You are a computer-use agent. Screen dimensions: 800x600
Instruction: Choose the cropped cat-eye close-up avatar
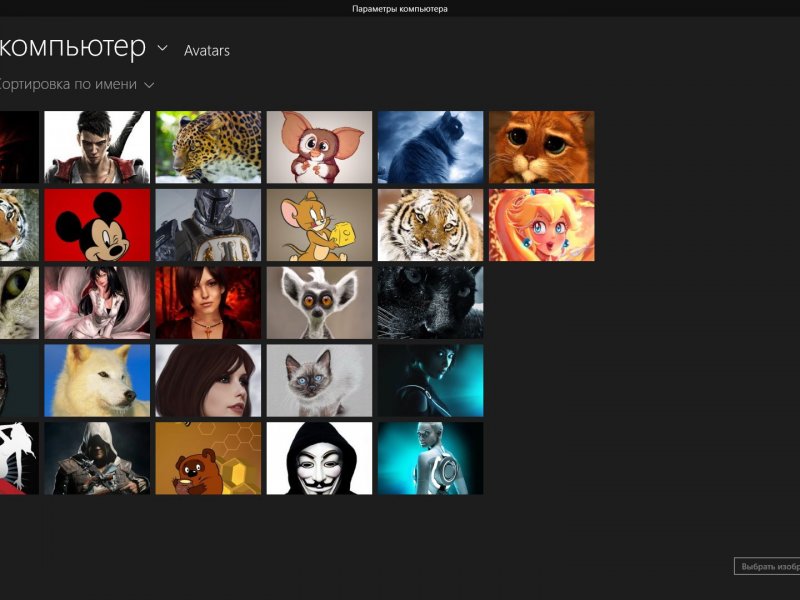[x=19, y=303]
